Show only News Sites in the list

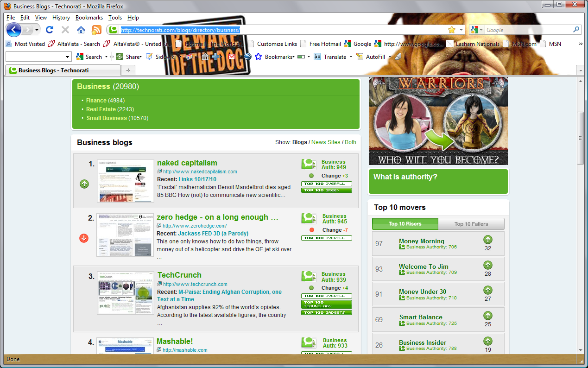click(x=326, y=142)
